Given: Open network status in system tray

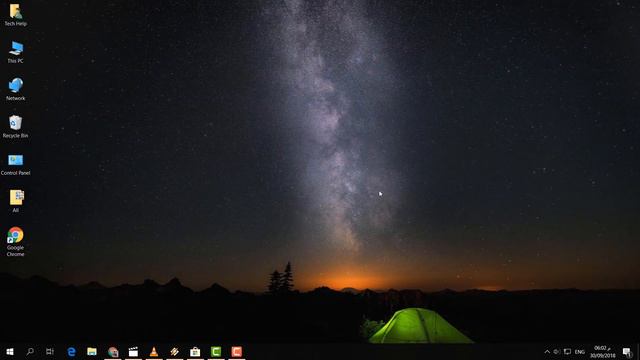Looking at the screenshot, I should pos(567,351).
